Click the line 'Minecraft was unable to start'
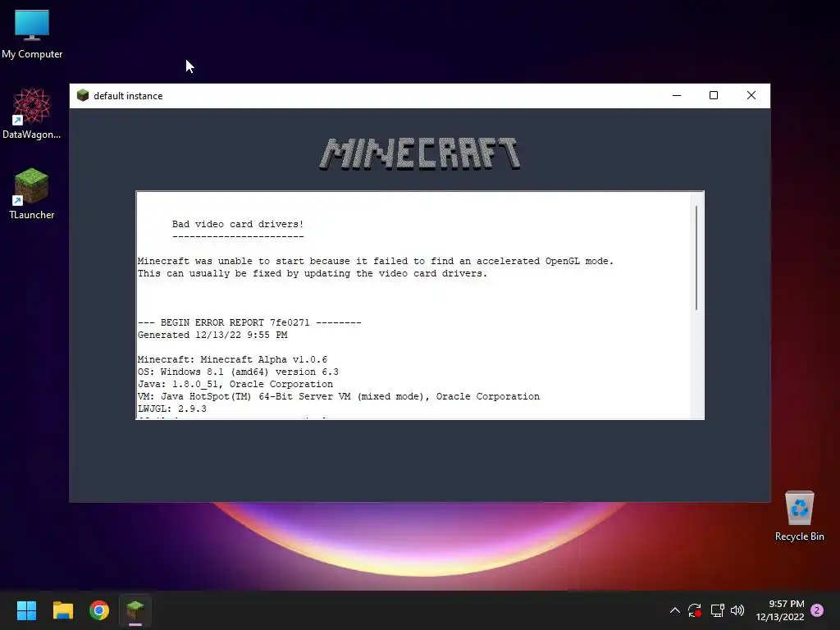 pos(376,261)
